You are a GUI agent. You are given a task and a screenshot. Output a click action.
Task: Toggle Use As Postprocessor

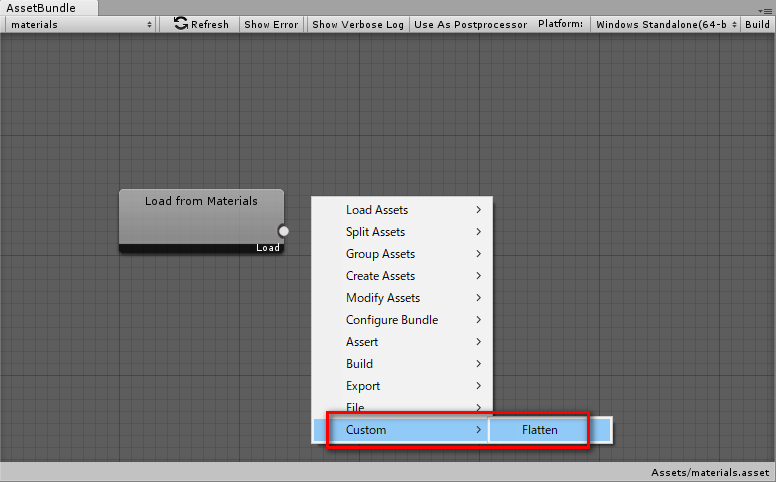click(471, 24)
